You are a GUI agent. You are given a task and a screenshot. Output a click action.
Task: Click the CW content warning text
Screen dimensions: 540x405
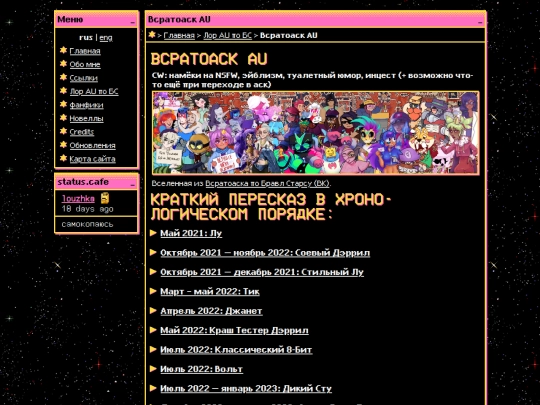point(312,80)
